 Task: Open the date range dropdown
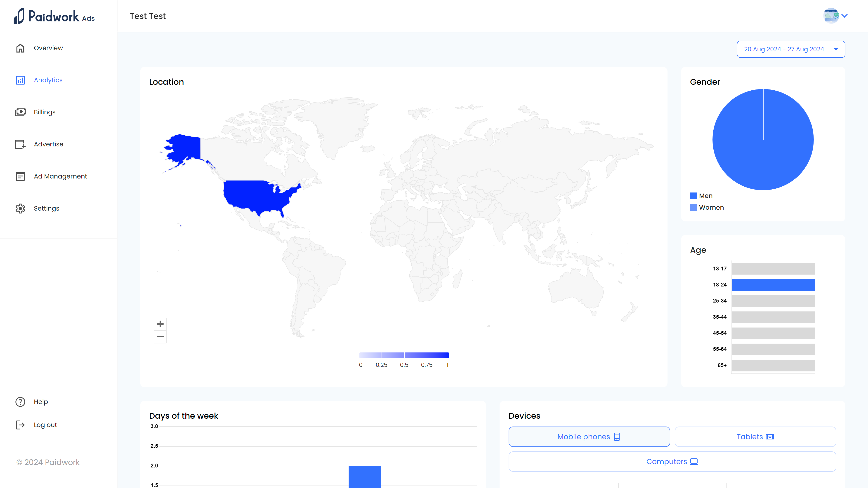pos(791,49)
